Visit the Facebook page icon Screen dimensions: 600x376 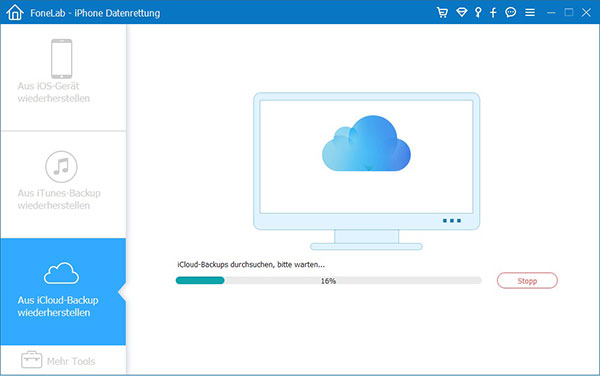click(x=493, y=12)
